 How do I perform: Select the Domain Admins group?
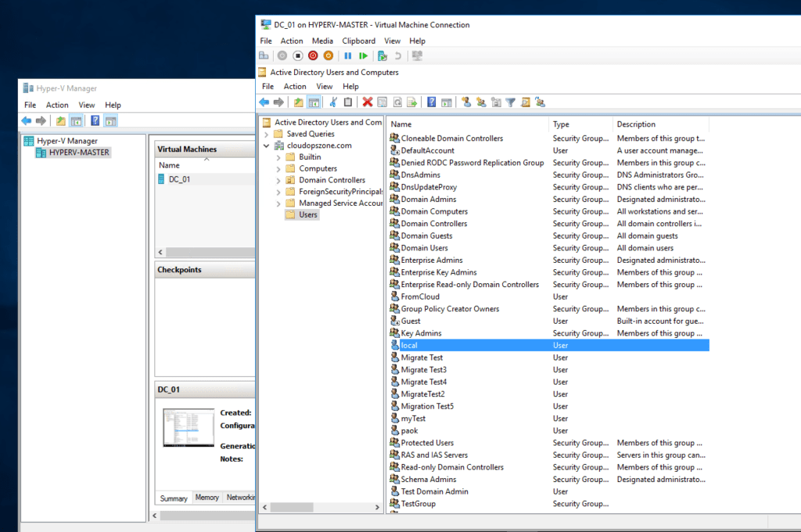[428, 199]
